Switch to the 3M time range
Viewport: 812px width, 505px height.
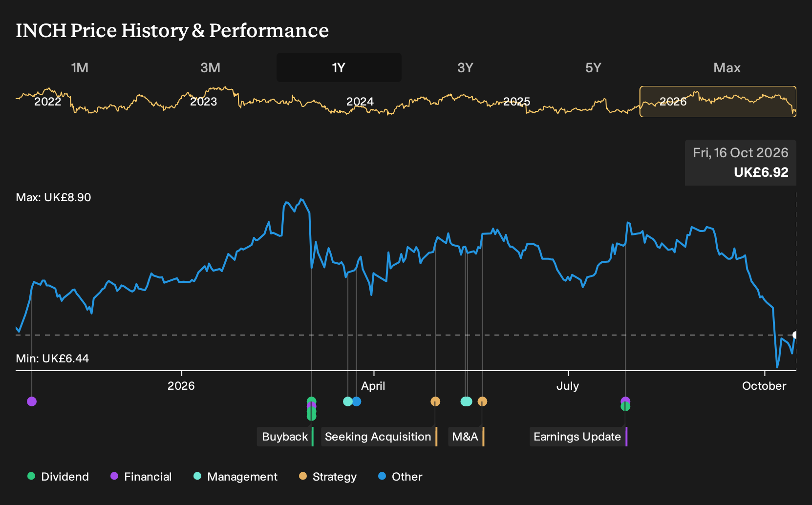(x=210, y=67)
